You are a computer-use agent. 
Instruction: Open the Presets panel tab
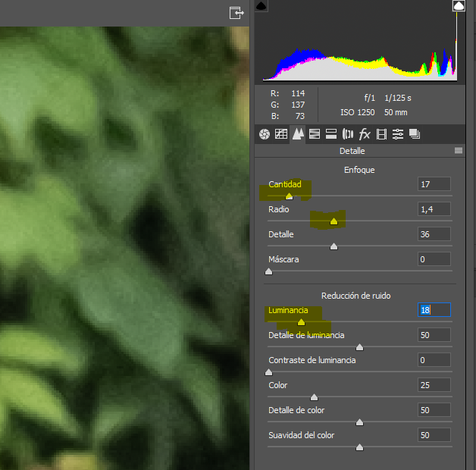click(x=398, y=134)
